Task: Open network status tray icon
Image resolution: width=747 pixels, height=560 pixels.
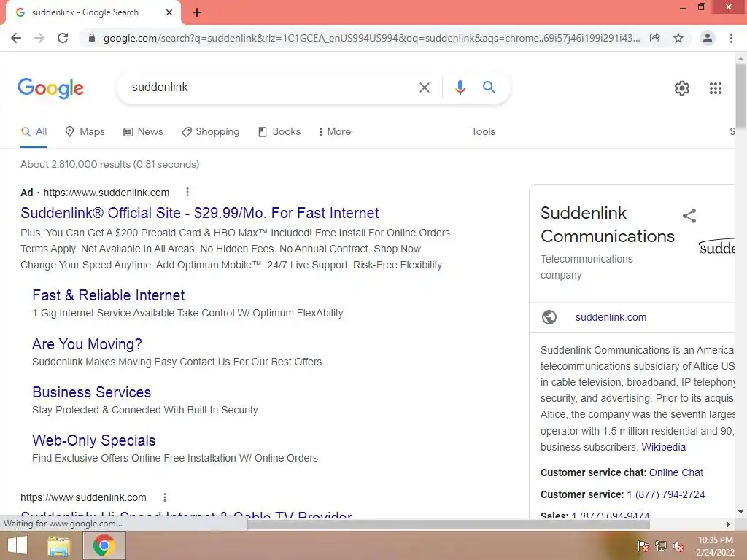Action: [x=661, y=545]
